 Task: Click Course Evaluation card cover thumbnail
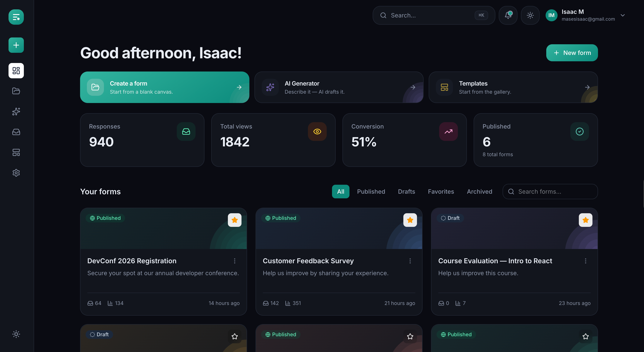coord(514,228)
